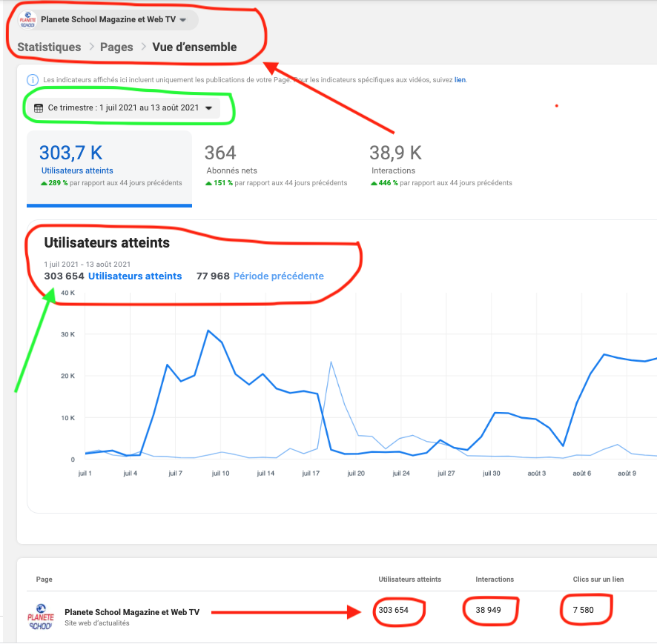657x644 pixels.
Task: Click the 'Utilisateurs atteints' chart heading
Action: (107, 242)
